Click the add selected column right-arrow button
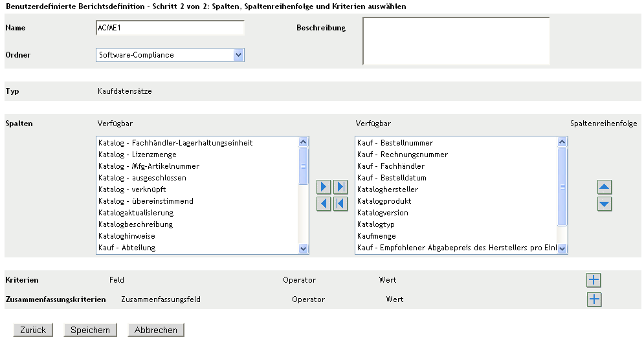Screen dimensions: 644x346 [x=325, y=188]
